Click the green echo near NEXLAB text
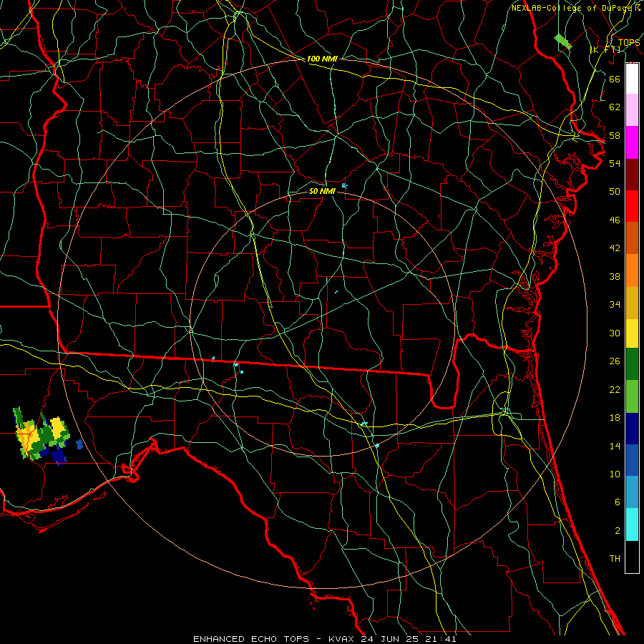Viewport: 644px width, 644px height. pos(562,42)
